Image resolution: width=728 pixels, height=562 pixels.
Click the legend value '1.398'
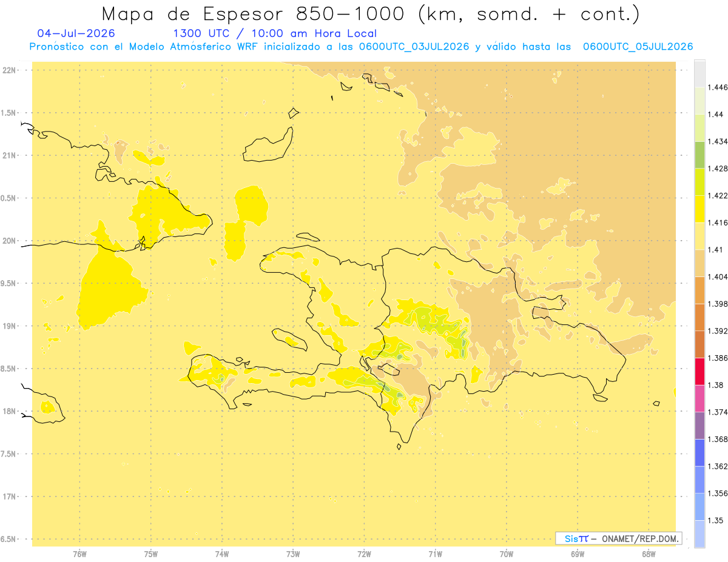coord(718,304)
